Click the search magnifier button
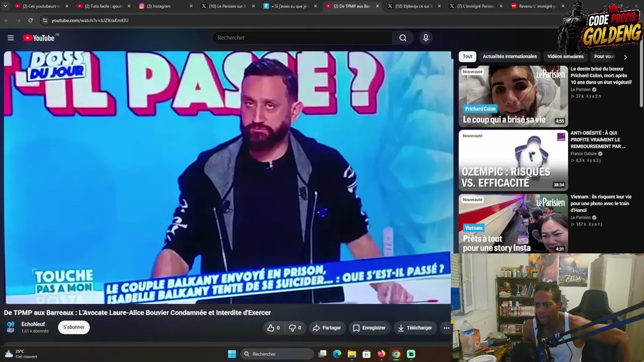The width and height of the screenshot is (644, 362). [403, 38]
